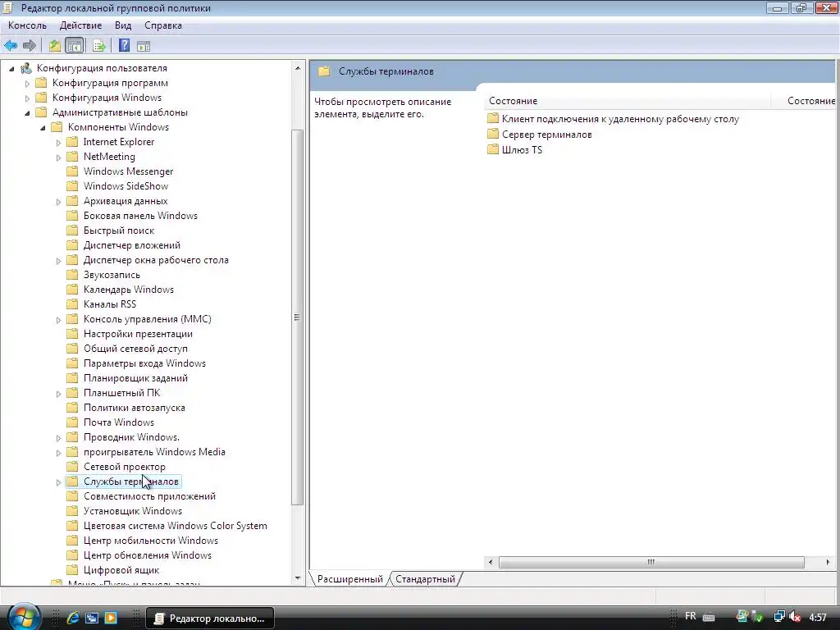Viewport: 840px width, 630px height.
Task: Select the Звукозапись folder
Action: point(112,274)
